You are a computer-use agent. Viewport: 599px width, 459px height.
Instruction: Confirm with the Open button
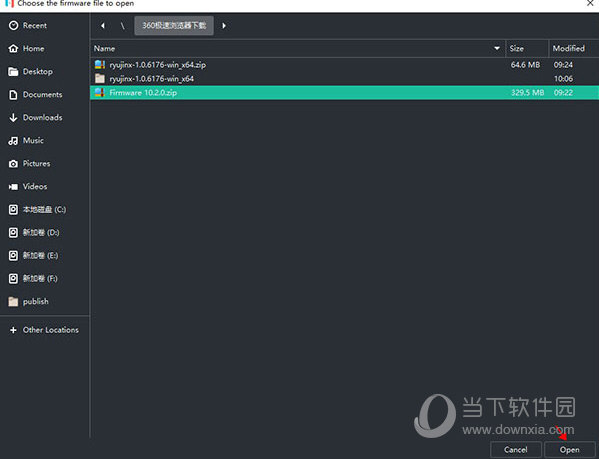coord(570,450)
